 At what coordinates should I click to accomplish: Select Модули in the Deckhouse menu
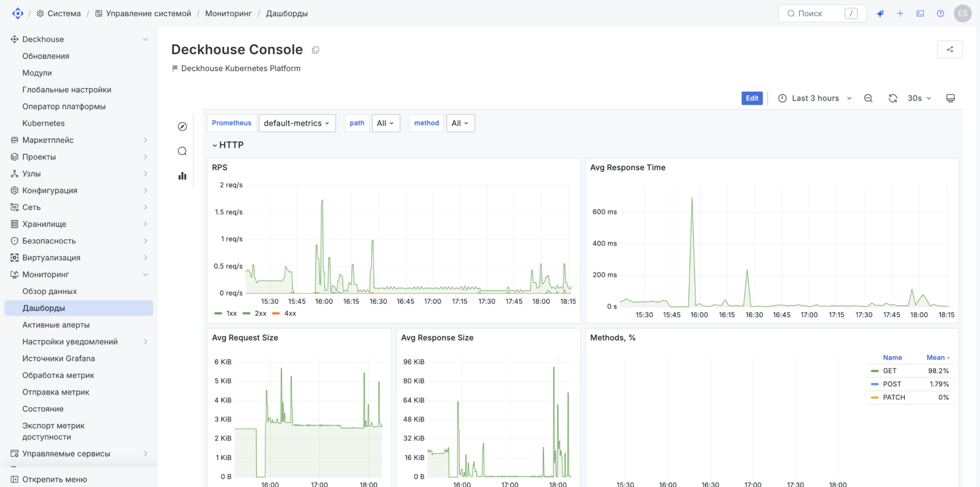pyautogui.click(x=37, y=73)
